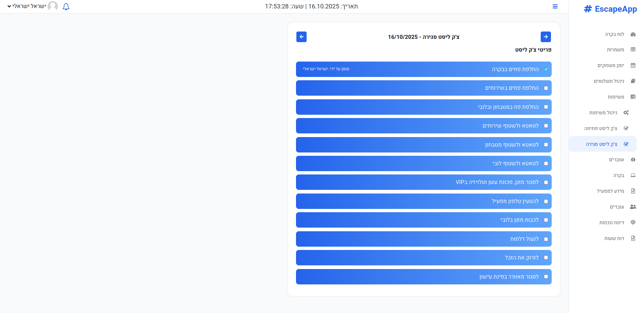This screenshot has height=313, width=644.
Task: Click the דיווח נוכחות fingerprint icon
Action: (x=633, y=222)
